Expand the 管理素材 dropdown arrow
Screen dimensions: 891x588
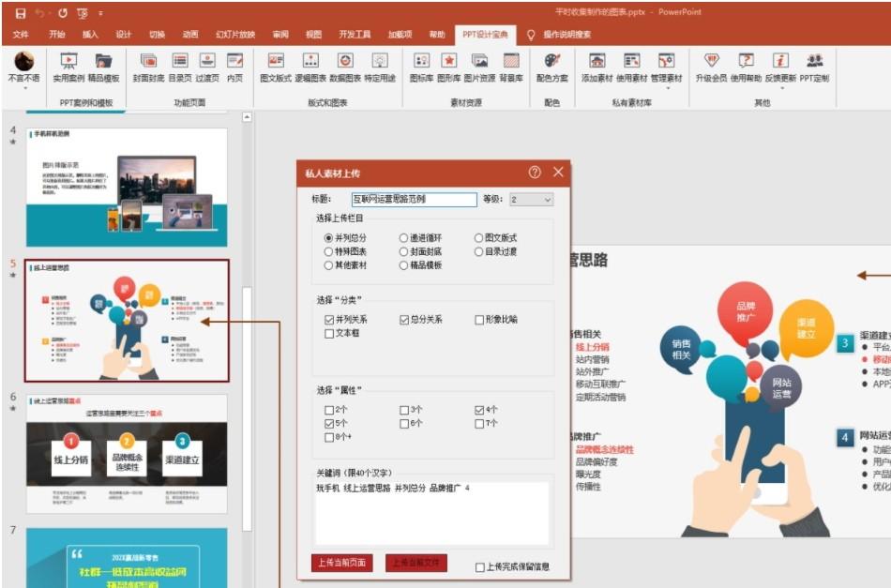(668, 88)
